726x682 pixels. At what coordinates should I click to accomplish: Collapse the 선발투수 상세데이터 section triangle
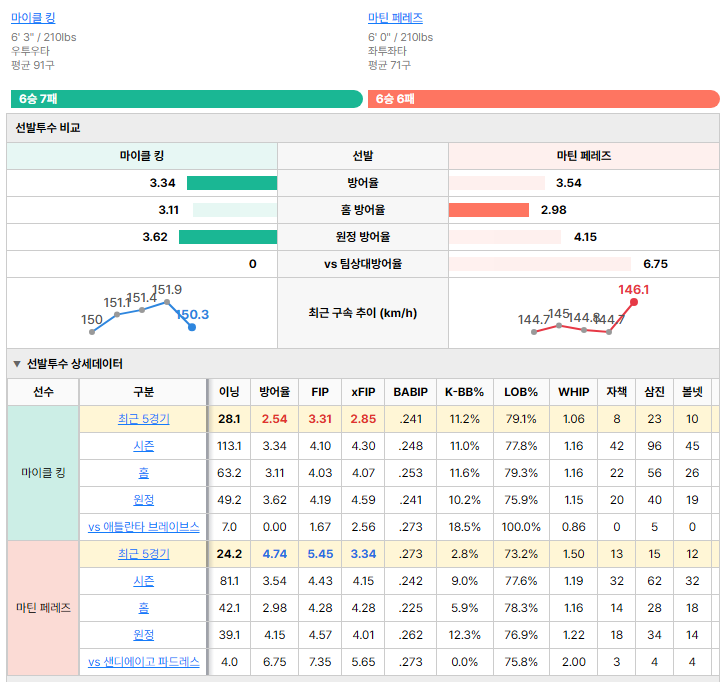point(17,364)
